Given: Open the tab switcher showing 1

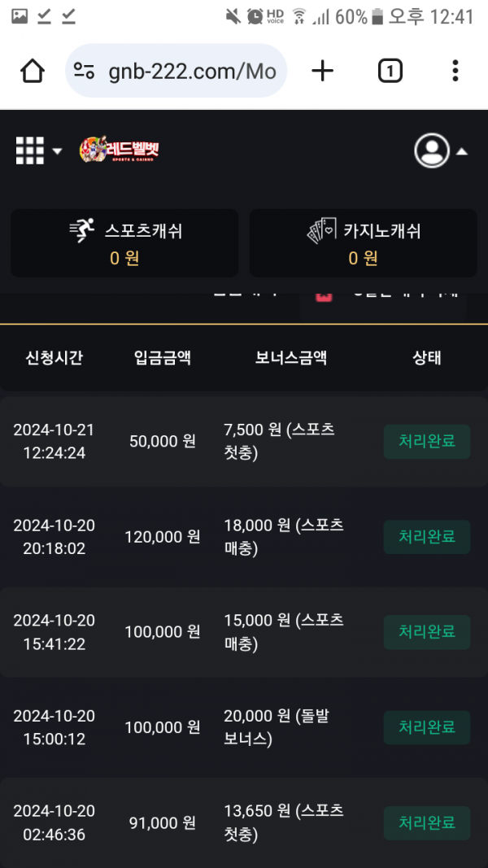Looking at the screenshot, I should click(390, 72).
